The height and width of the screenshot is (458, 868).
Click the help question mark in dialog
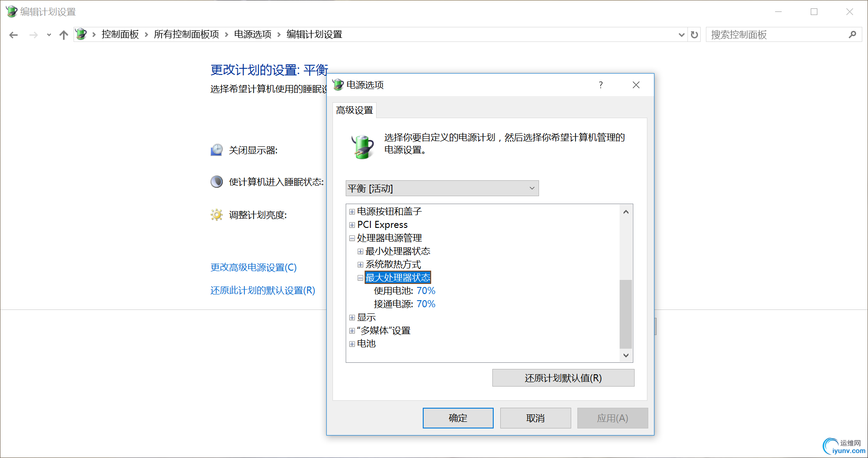[601, 85]
